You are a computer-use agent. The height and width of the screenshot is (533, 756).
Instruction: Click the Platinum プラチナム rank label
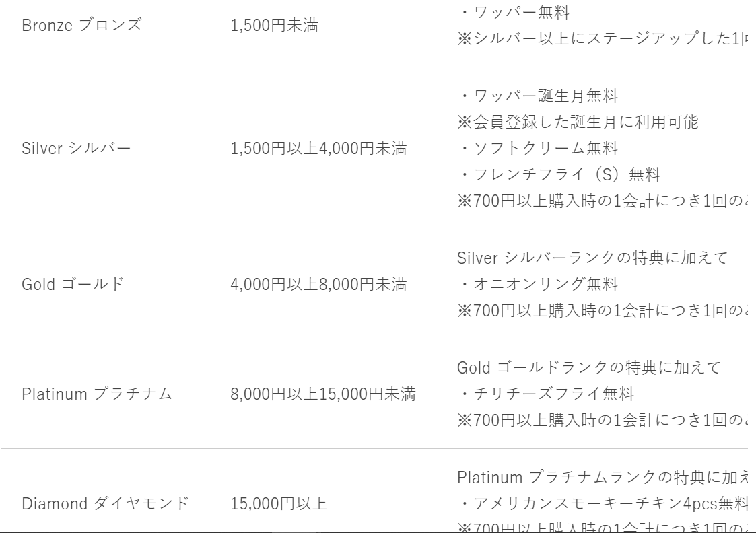(97, 394)
